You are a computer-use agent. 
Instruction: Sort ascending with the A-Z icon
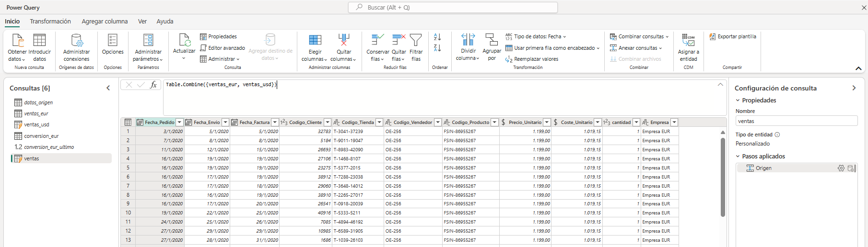[x=437, y=37]
